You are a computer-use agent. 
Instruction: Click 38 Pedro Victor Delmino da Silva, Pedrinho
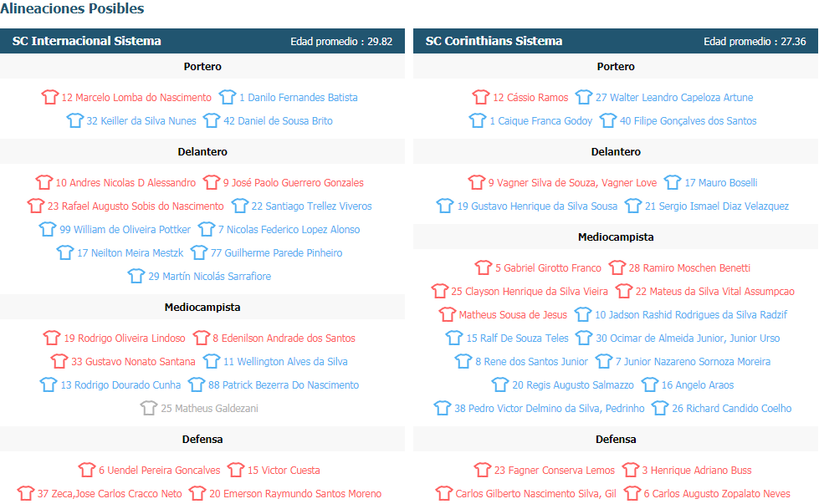click(549, 408)
